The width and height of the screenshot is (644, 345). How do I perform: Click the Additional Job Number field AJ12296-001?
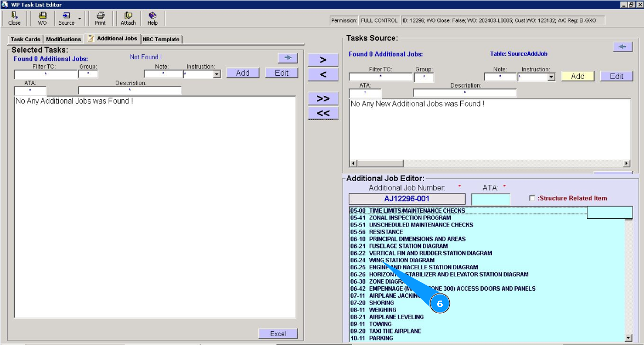pos(406,199)
